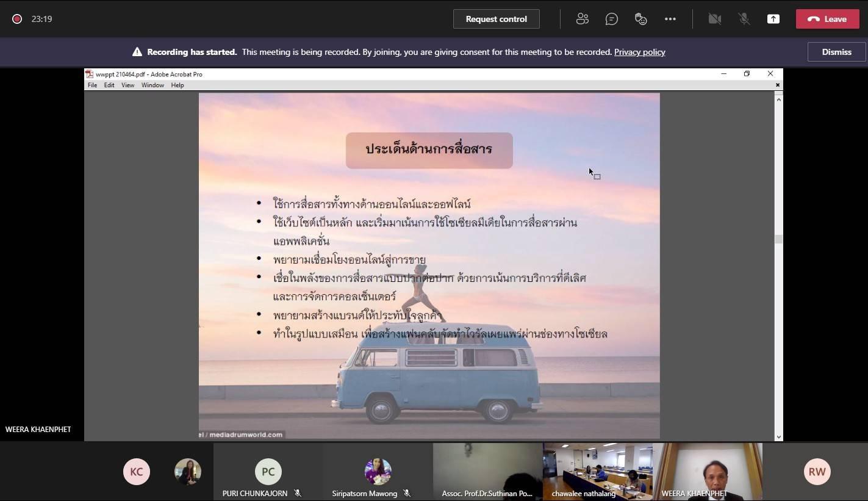Open the View menu in Acrobat
Image resolution: width=868 pixels, height=501 pixels.
[127, 85]
